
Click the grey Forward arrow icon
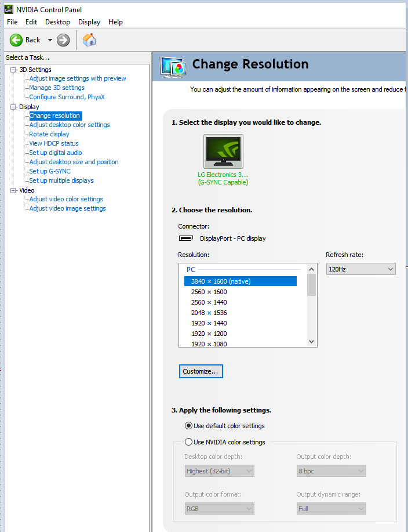tap(63, 40)
